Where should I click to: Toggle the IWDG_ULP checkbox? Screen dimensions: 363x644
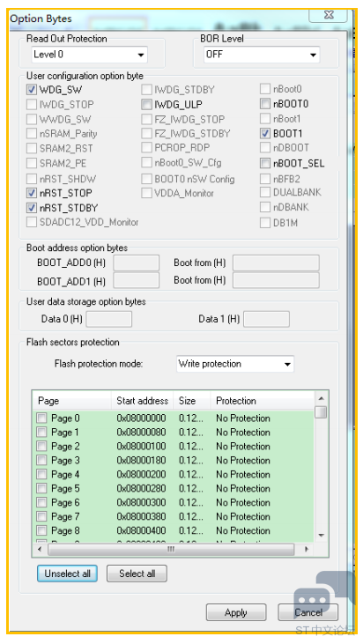[x=146, y=104]
